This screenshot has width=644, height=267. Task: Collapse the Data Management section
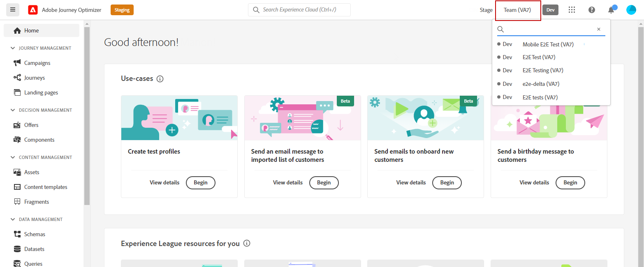click(x=13, y=219)
